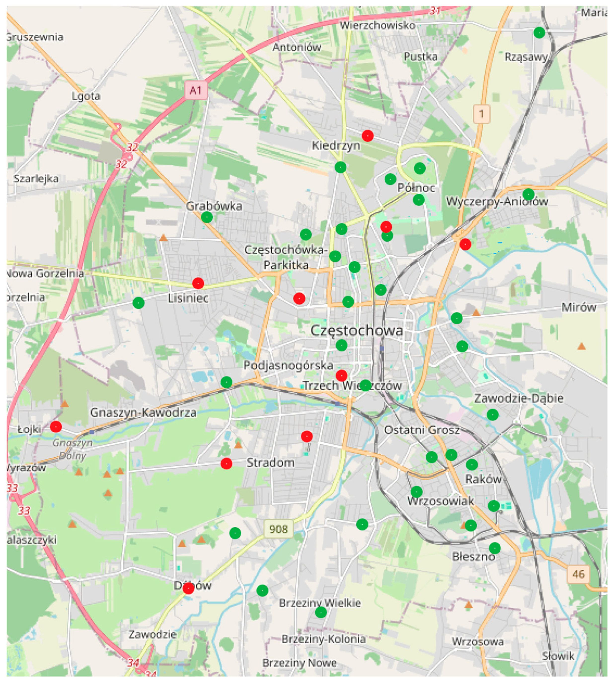Click the Częstochowa city label

pyautogui.click(x=357, y=330)
